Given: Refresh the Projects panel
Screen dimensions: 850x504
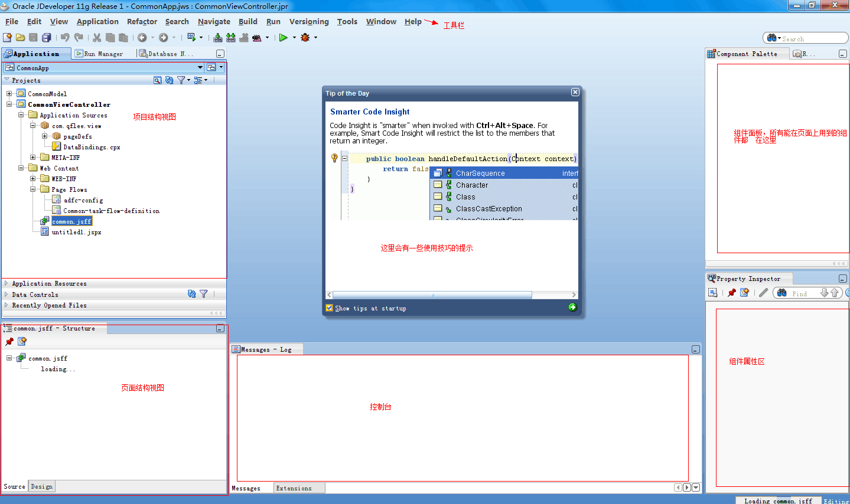Looking at the screenshot, I should [170, 80].
